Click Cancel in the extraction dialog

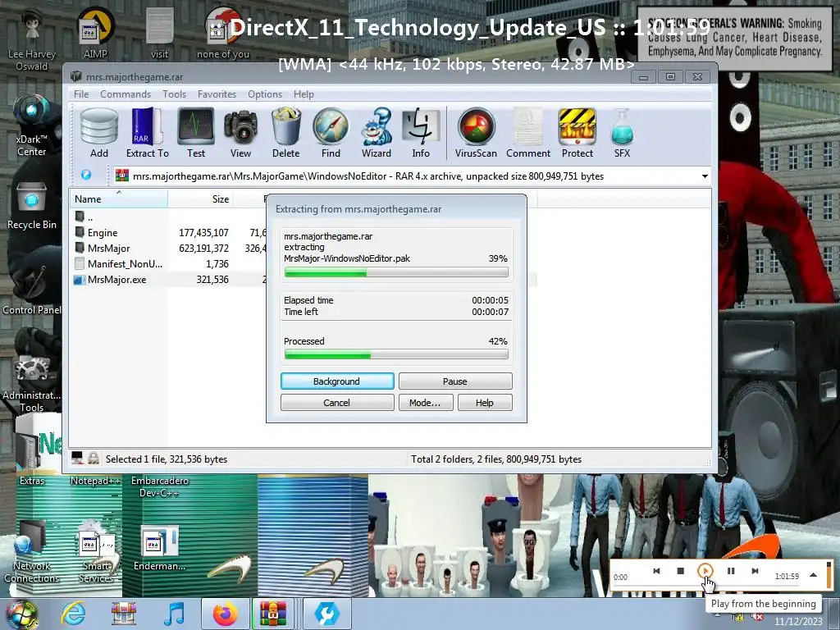(x=337, y=402)
